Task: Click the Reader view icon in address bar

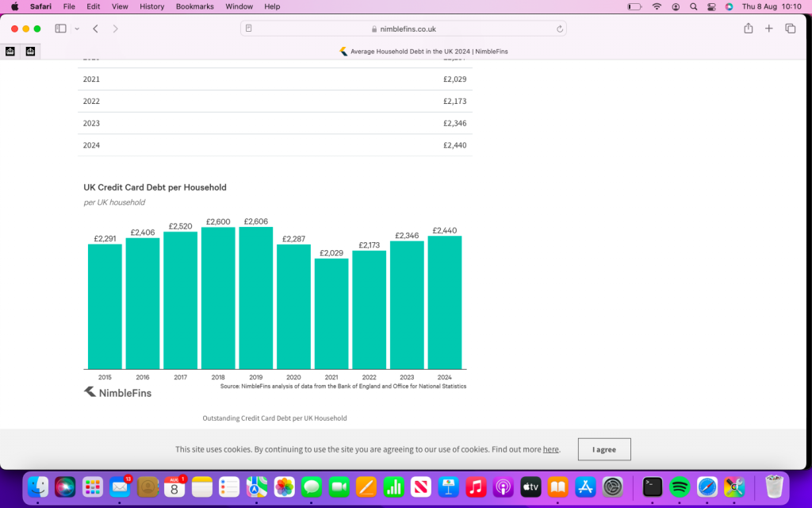Action: pyautogui.click(x=249, y=29)
